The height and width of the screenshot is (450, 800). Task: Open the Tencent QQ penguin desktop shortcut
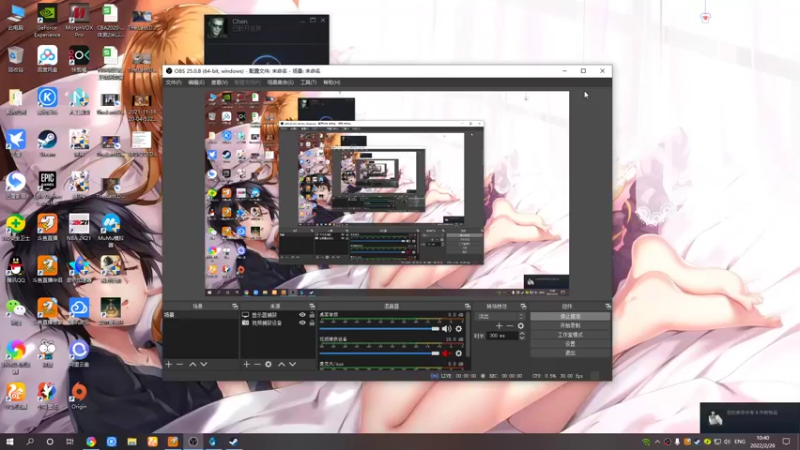[x=15, y=270]
